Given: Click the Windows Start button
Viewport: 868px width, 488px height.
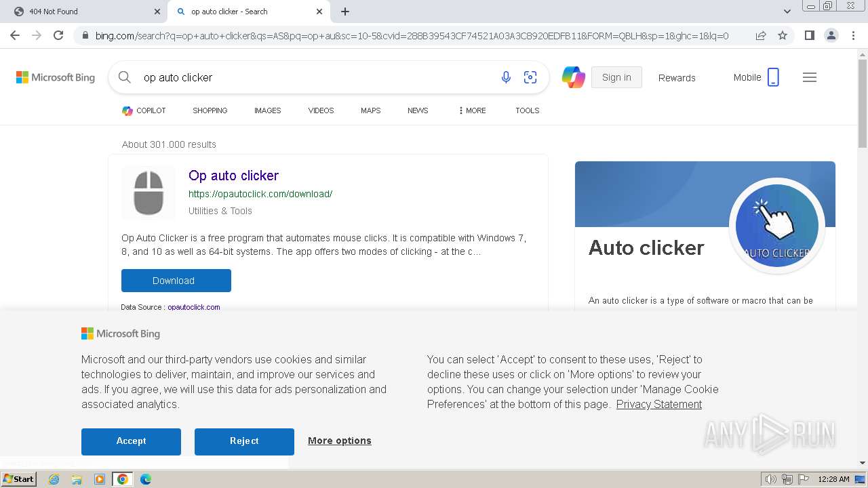Looking at the screenshot, I should coord(19,479).
